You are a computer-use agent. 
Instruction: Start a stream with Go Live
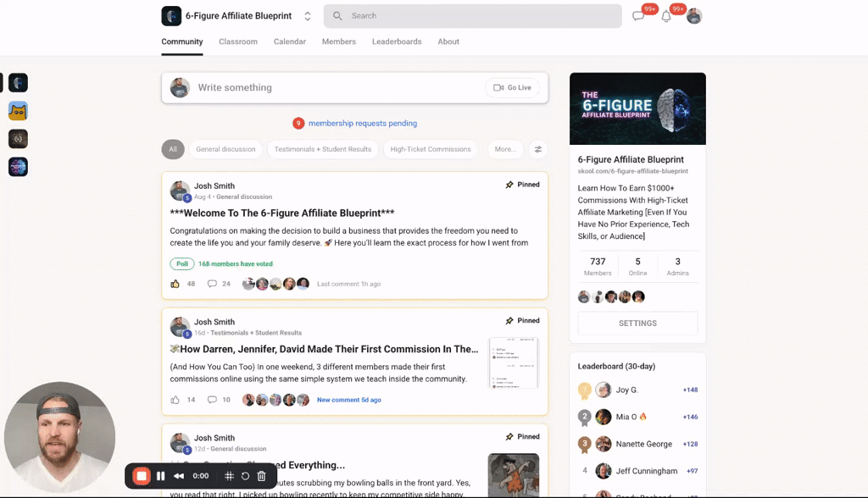tap(512, 87)
